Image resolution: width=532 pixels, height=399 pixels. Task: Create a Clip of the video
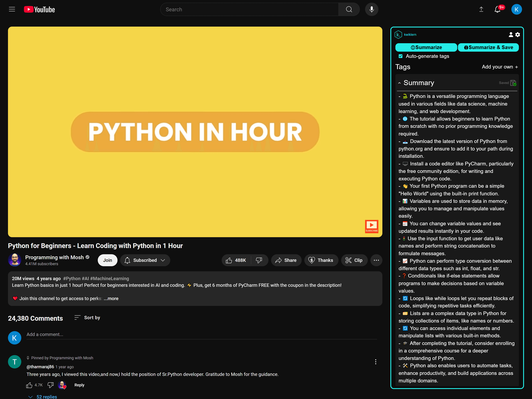(x=354, y=260)
